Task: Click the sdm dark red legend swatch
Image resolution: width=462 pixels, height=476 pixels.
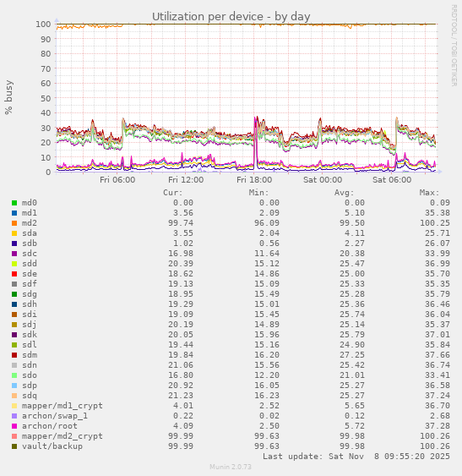Action: 14,355
